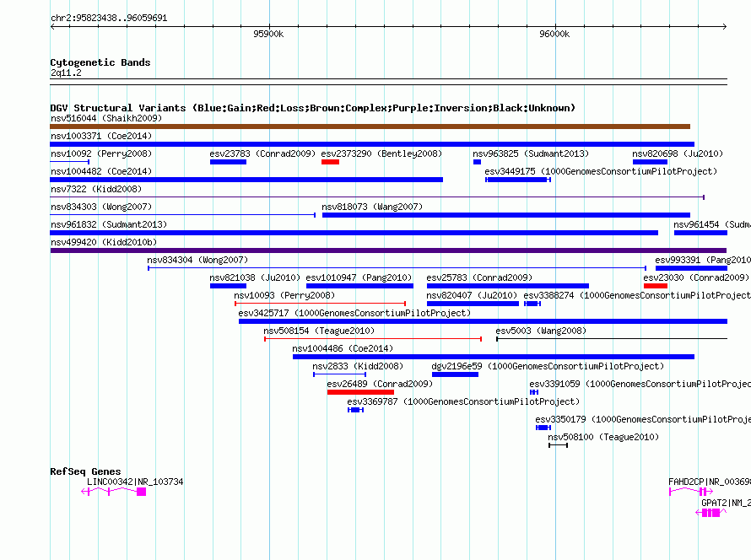Image resolution: width=751 pixels, height=560 pixels.
Task: Open nsv1003371 (Coe2014) variant label
Action: click(101, 136)
